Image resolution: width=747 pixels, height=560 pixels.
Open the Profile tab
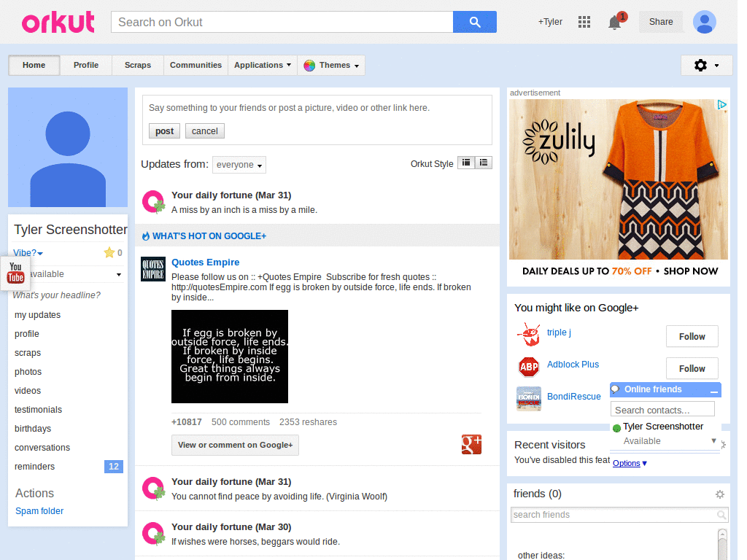point(86,65)
